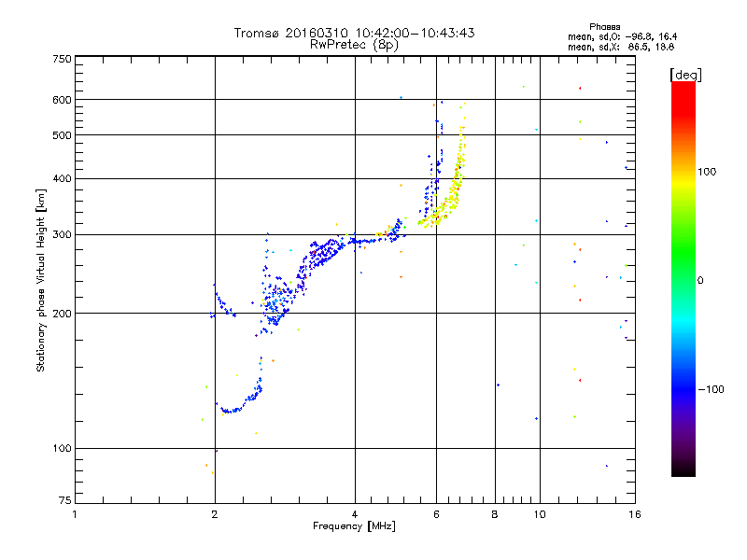Click the 'Stationary phase Virtual Height [km]' axis label
This screenshot has width=747, height=560.
click(x=41, y=280)
